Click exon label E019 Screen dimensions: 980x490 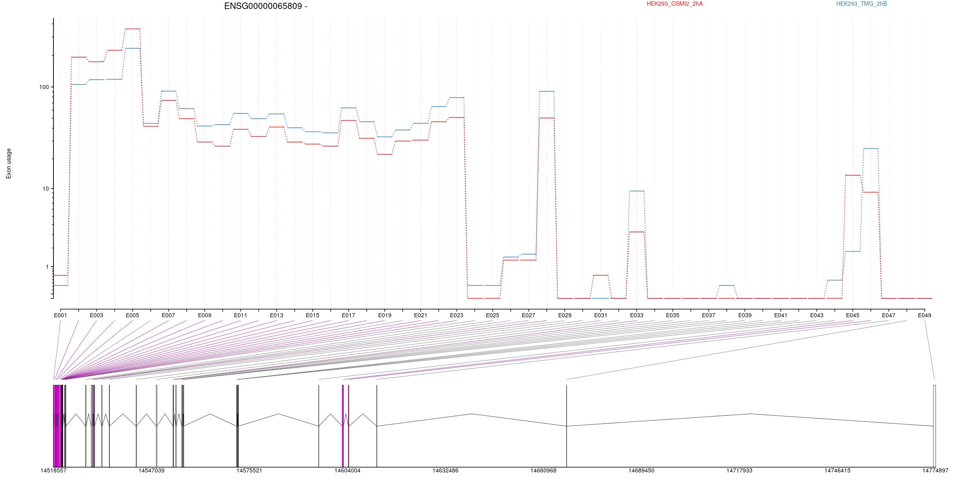[385, 315]
